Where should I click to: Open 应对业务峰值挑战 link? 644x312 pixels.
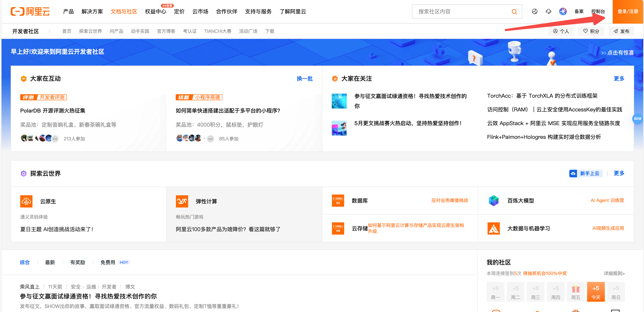pyautogui.click(x=450, y=200)
